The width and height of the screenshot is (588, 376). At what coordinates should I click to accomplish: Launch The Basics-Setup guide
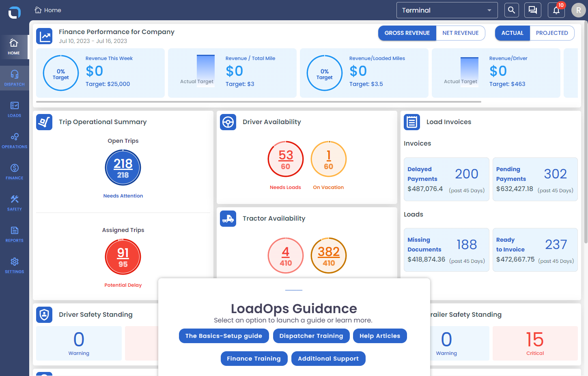tap(224, 336)
